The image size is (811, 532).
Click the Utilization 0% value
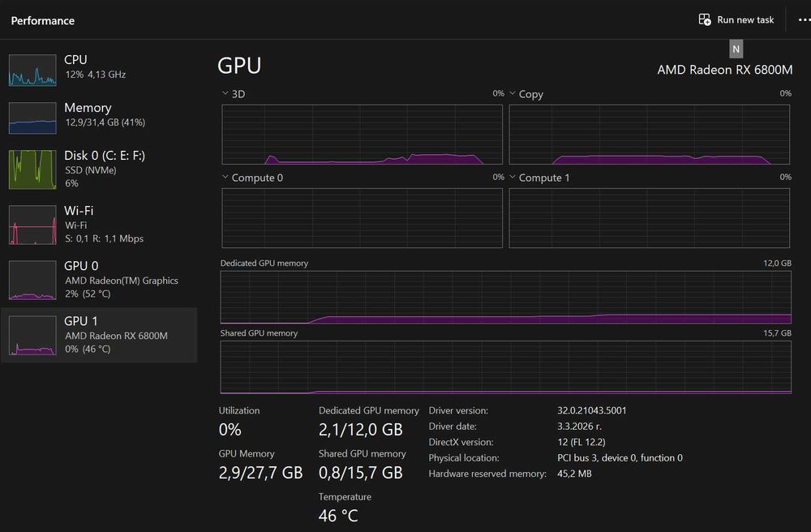point(230,430)
